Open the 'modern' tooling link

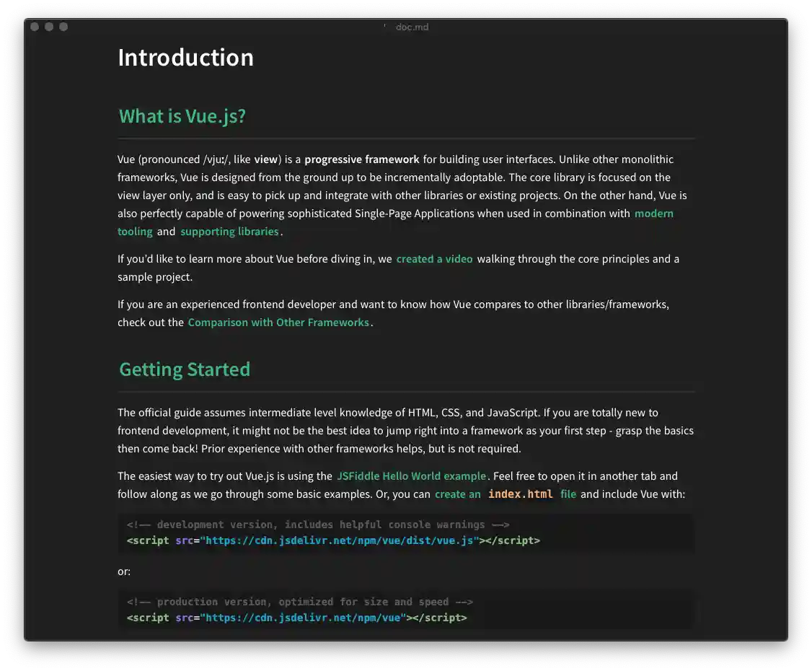pyautogui.click(x=653, y=214)
